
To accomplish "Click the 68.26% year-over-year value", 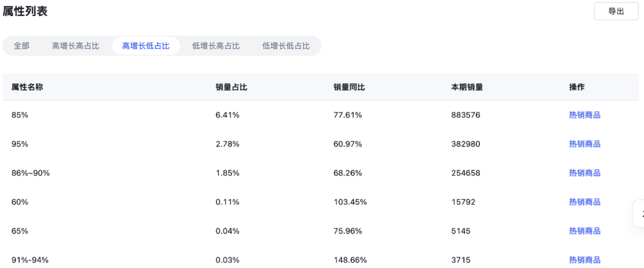I will point(348,173).
